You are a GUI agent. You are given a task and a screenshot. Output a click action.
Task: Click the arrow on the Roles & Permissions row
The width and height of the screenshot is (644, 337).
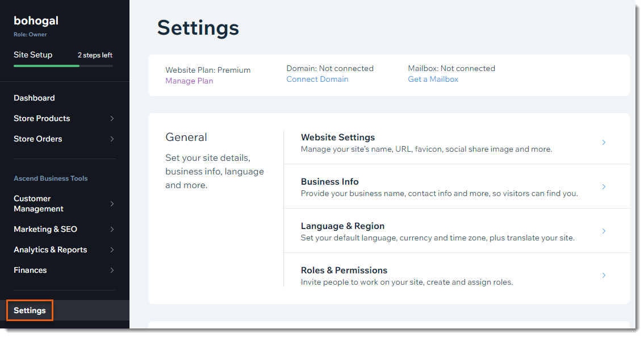click(x=604, y=275)
